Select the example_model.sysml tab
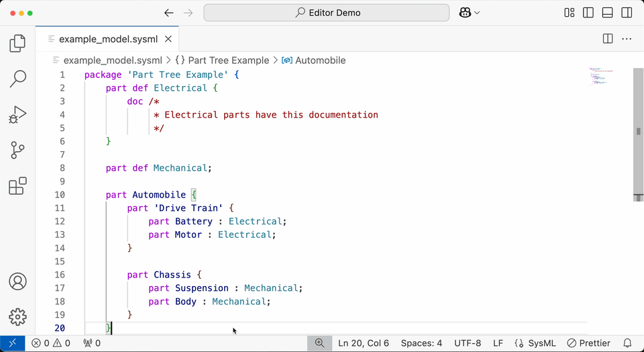The height and width of the screenshot is (352, 644). (x=109, y=39)
